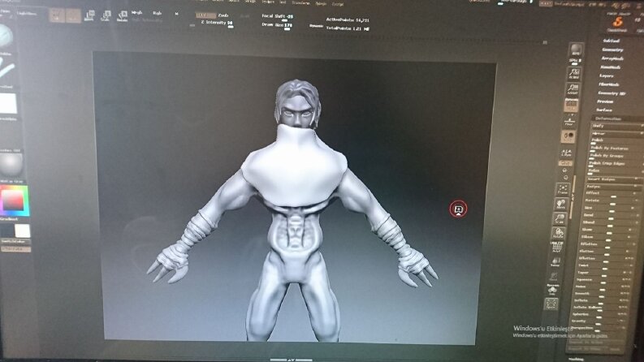The image size is (644, 362).
Task: Click the orange SimpleBrush tool icon
Action: click(x=617, y=22)
